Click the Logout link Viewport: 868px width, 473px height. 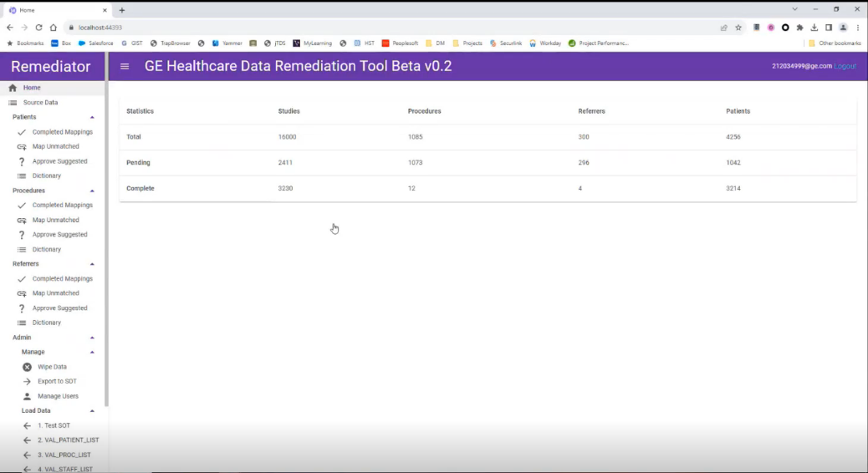coord(845,66)
